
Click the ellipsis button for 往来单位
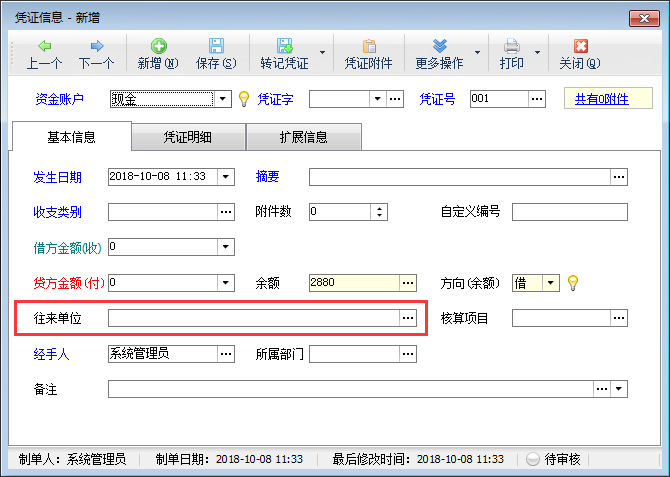pyautogui.click(x=407, y=317)
